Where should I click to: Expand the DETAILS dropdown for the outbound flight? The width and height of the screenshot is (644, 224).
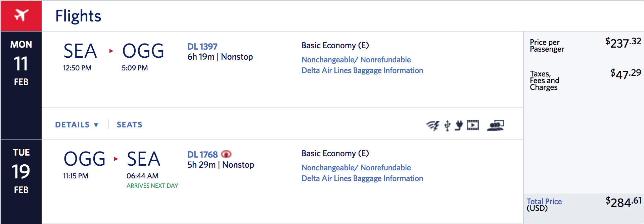click(77, 125)
